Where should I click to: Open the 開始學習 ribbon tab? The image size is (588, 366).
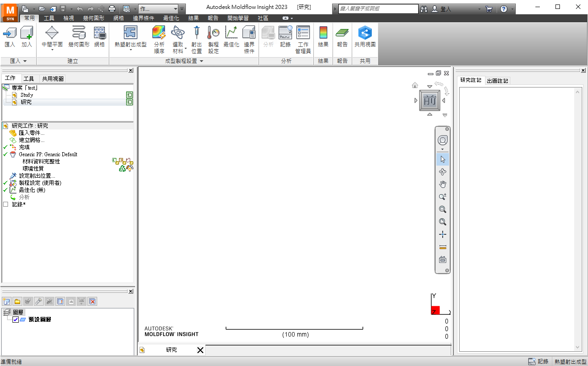click(x=238, y=18)
